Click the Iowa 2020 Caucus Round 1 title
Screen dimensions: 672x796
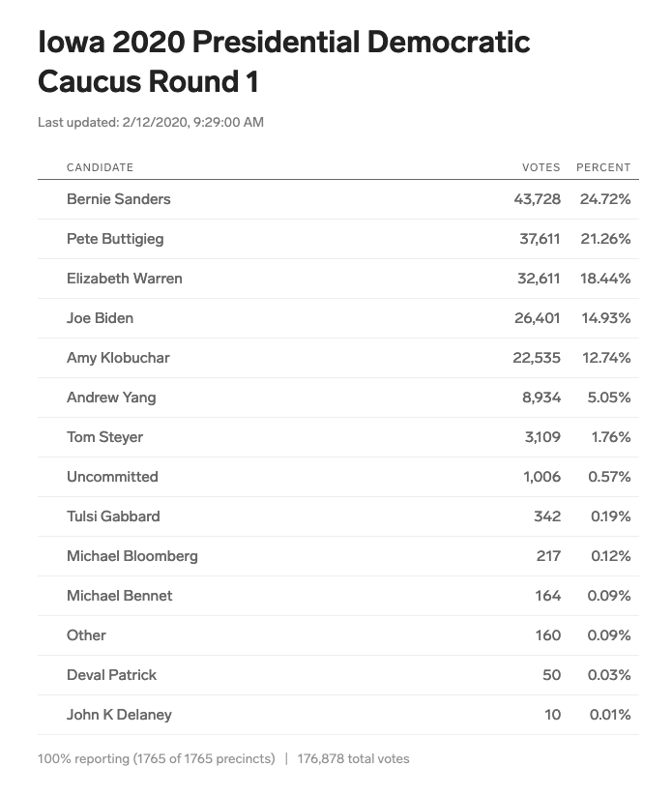coord(283,62)
